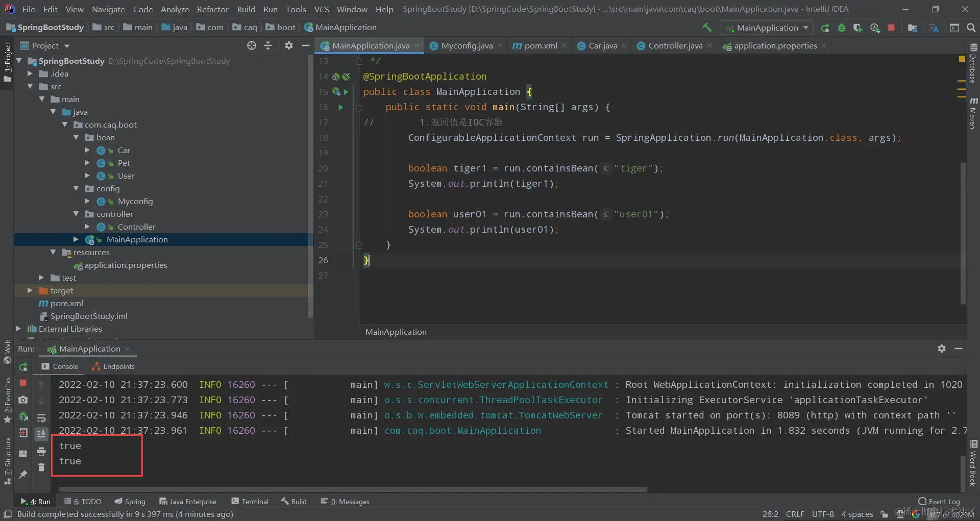The image size is (980, 521).
Task: Stop the running application in the top toolbar
Action: (891, 28)
